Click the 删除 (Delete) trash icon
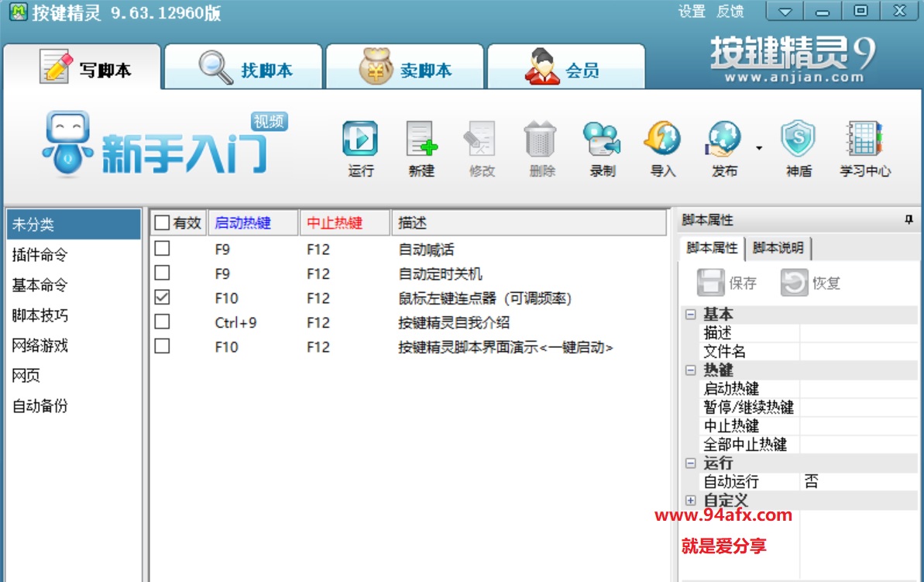The image size is (924, 582). 541,139
